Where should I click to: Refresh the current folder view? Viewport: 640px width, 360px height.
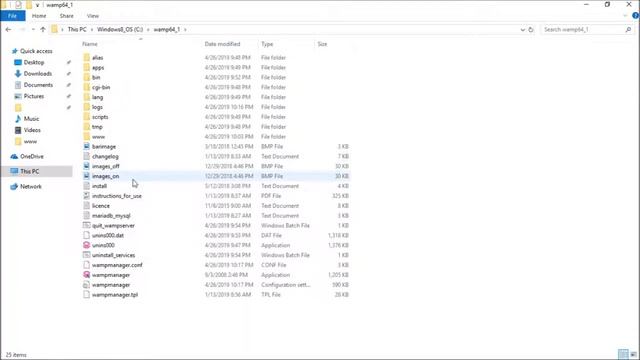tap(531, 29)
